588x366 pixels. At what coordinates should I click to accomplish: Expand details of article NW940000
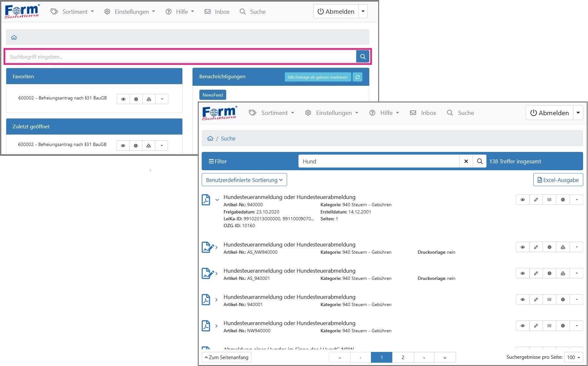pos(216,326)
